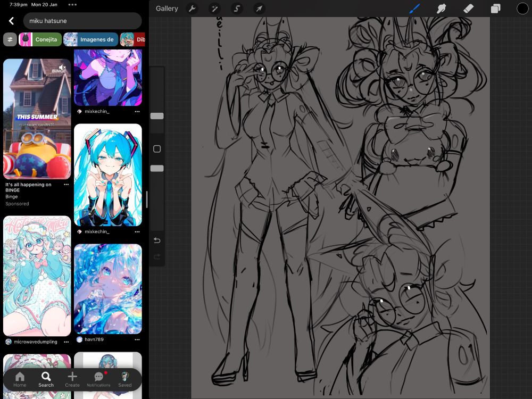Tap the split view divider handle

[x=147, y=199]
